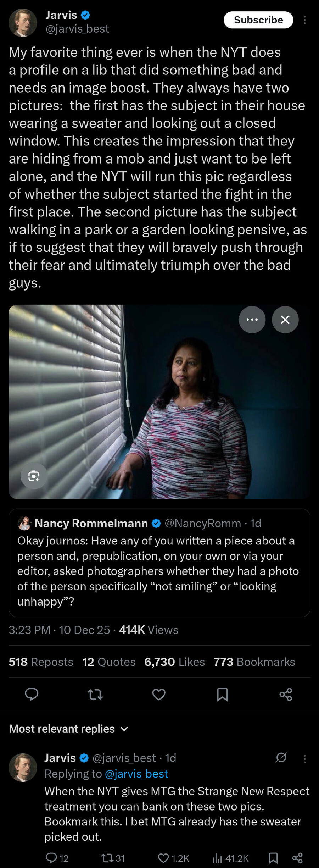Open image search using the camera lens icon
The image size is (319, 868).
click(x=34, y=476)
